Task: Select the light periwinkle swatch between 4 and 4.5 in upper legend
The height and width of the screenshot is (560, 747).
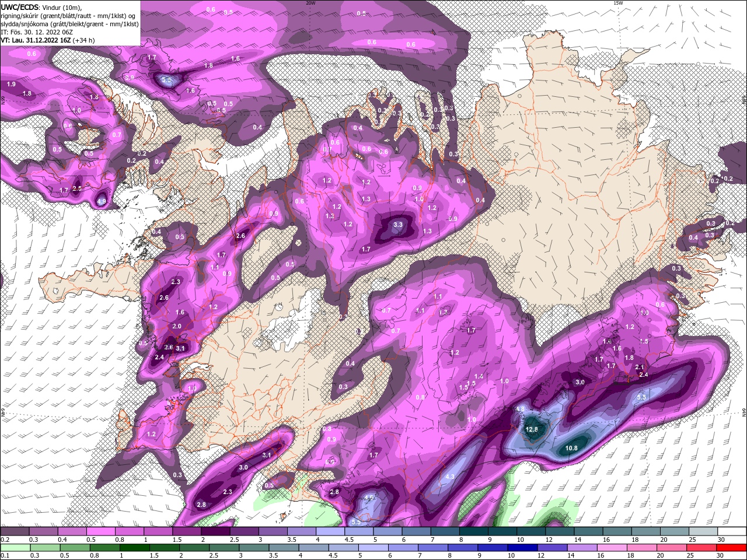Action: click(x=330, y=531)
